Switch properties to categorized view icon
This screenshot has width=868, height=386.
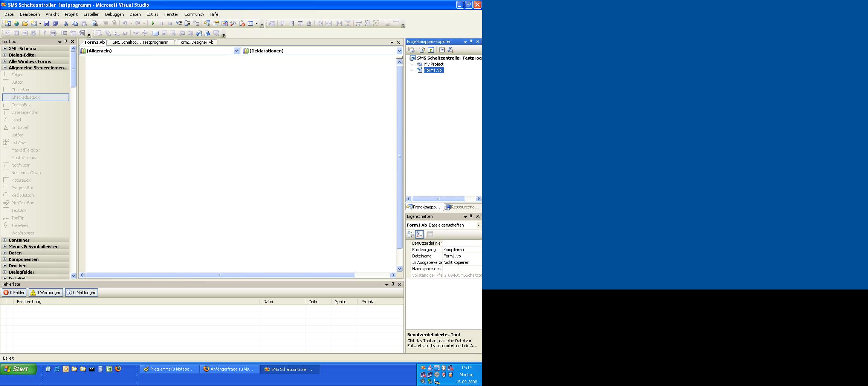click(x=411, y=234)
